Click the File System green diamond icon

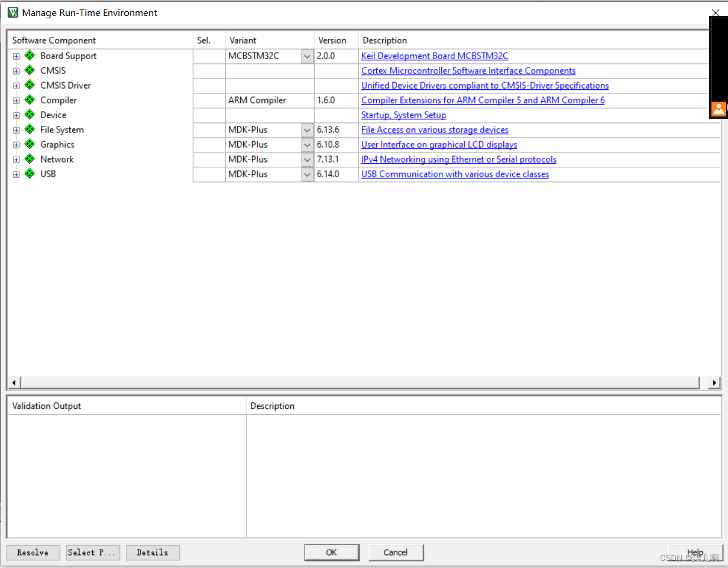[x=30, y=129]
